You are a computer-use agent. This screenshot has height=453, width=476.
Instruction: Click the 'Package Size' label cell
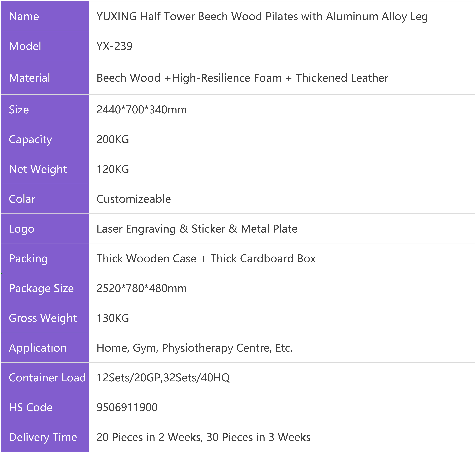[x=45, y=288]
